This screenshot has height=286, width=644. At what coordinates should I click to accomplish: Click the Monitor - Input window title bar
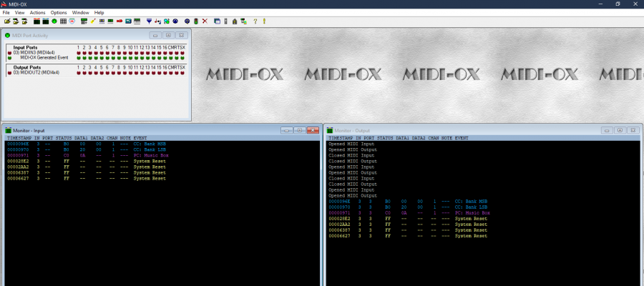pos(162,130)
